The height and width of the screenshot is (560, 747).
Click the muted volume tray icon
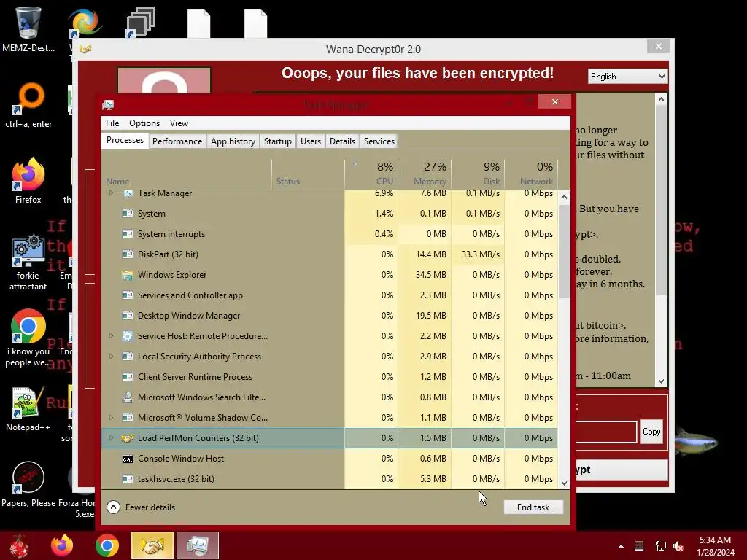point(678,546)
